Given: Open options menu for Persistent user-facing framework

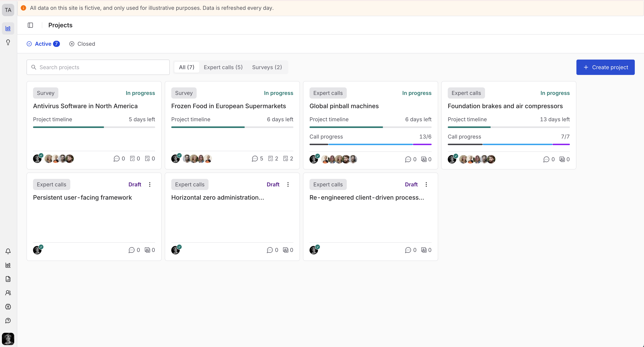Looking at the screenshot, I should (150, 184).
